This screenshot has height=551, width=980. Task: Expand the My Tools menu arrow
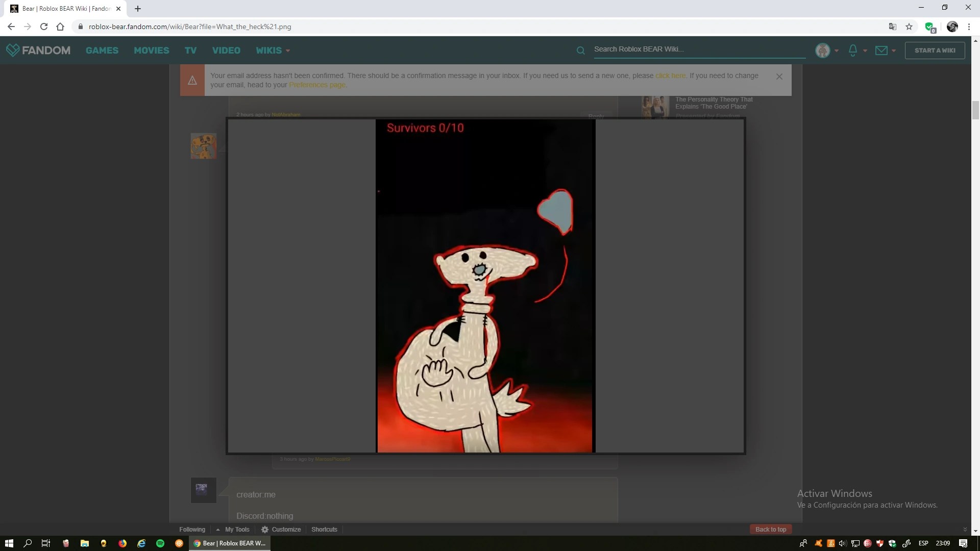coord(218,530)
